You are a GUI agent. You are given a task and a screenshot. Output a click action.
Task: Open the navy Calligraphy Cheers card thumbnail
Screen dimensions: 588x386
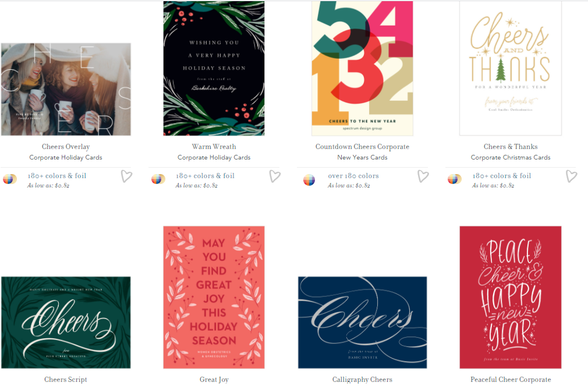362,323
